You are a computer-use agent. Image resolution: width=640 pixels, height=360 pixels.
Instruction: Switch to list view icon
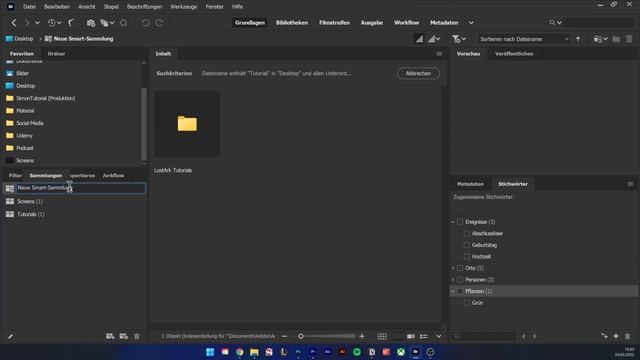(x=424, y=336)
